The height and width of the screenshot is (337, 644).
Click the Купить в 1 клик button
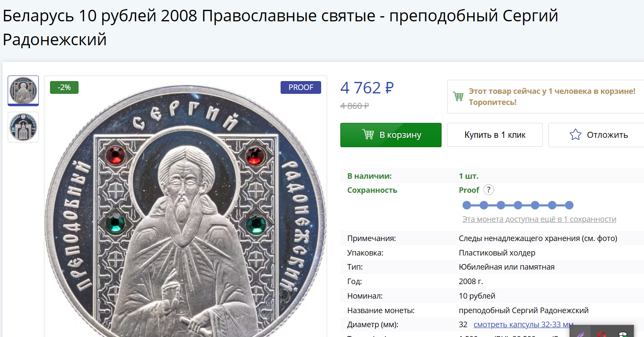point(495,135)
